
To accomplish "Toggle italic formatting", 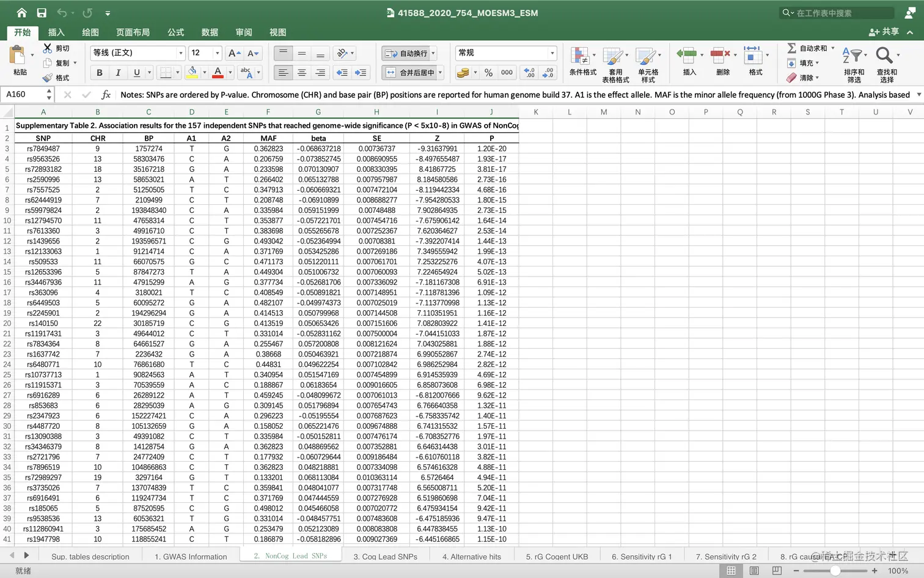I will point(118,73).
